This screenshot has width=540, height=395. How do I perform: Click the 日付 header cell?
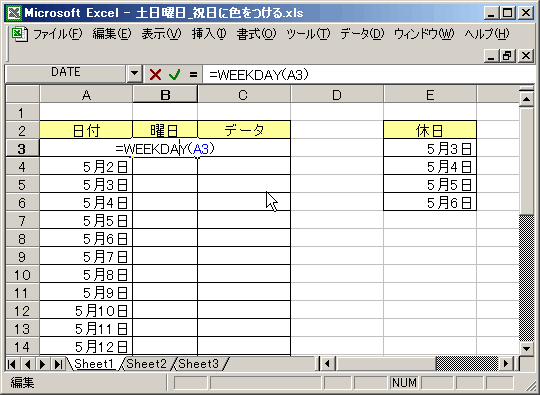[86, 130]
